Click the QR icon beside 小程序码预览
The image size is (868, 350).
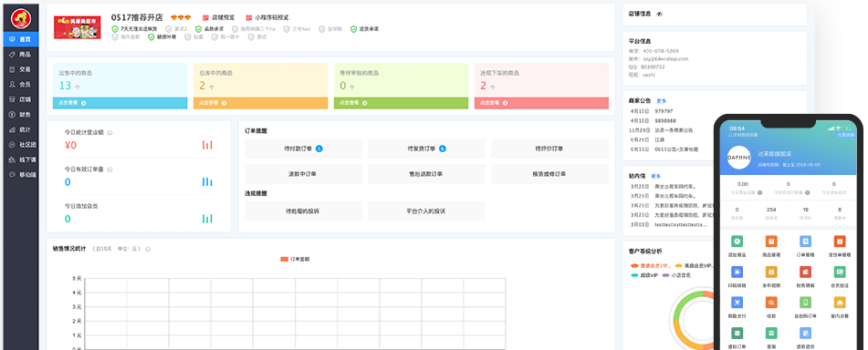pos(248,17)
